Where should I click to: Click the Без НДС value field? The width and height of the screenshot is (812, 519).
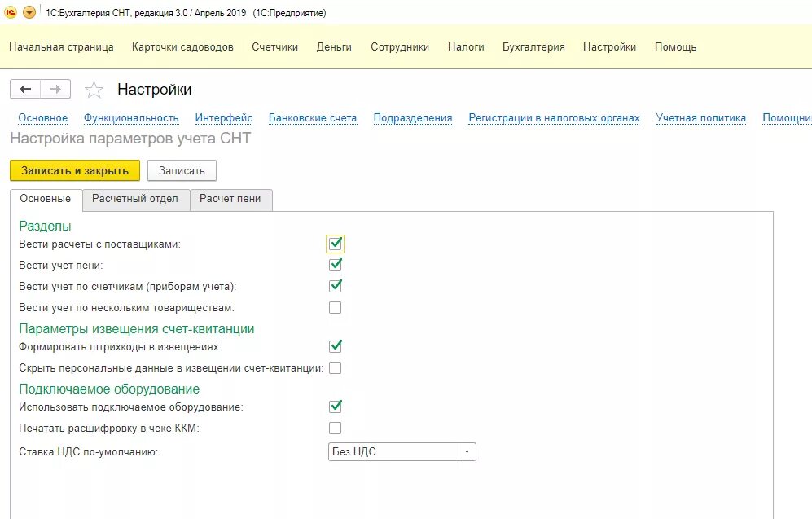[x=393, y=451]
